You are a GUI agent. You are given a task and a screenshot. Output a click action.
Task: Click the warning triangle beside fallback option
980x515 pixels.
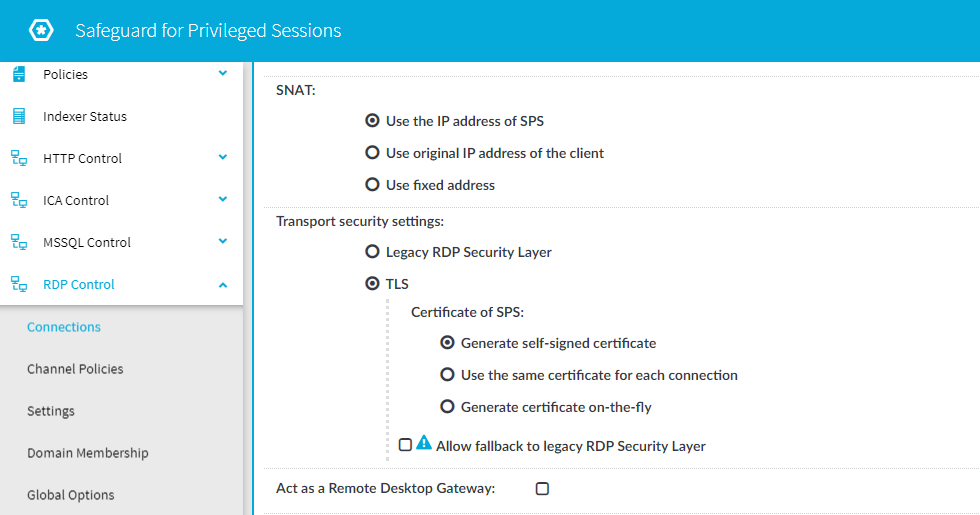click(x=424, y=443)
